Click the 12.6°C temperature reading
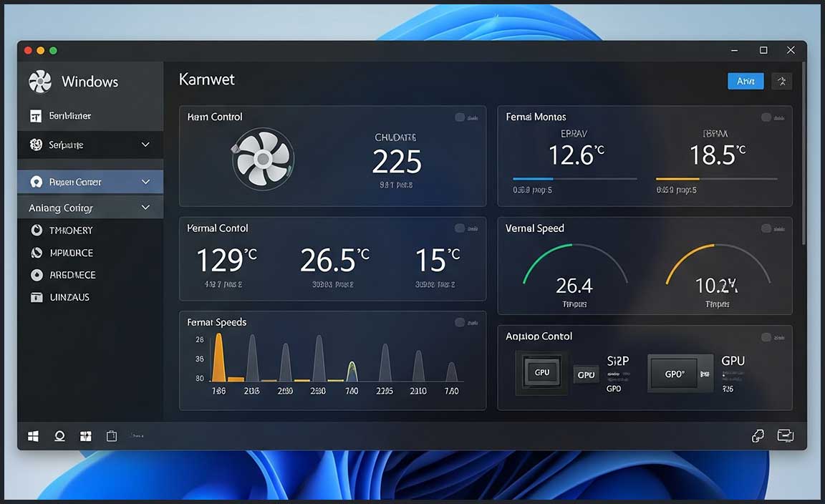825x504 pixels. point(576,155)
